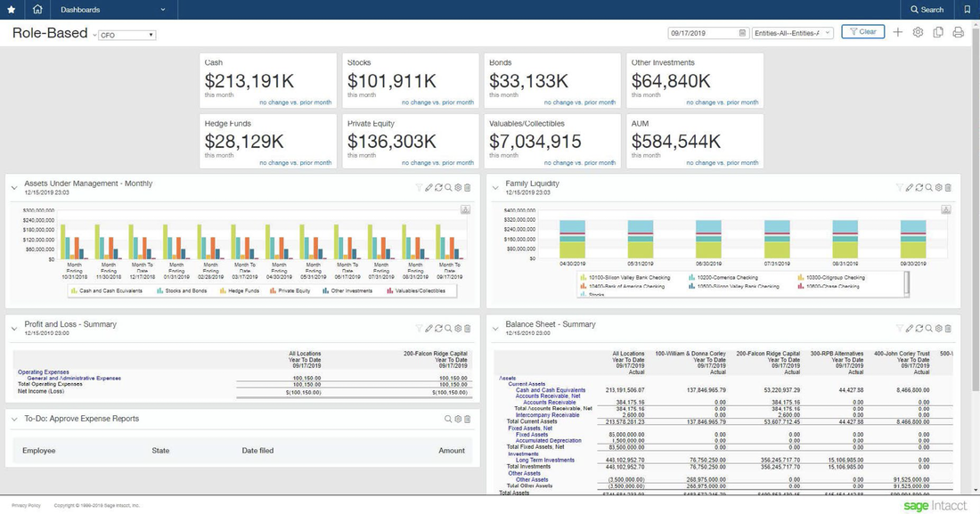This screenshot has width=980, height=514.
Task: Export the Family Liquidity chart
Action: (946, 209)
